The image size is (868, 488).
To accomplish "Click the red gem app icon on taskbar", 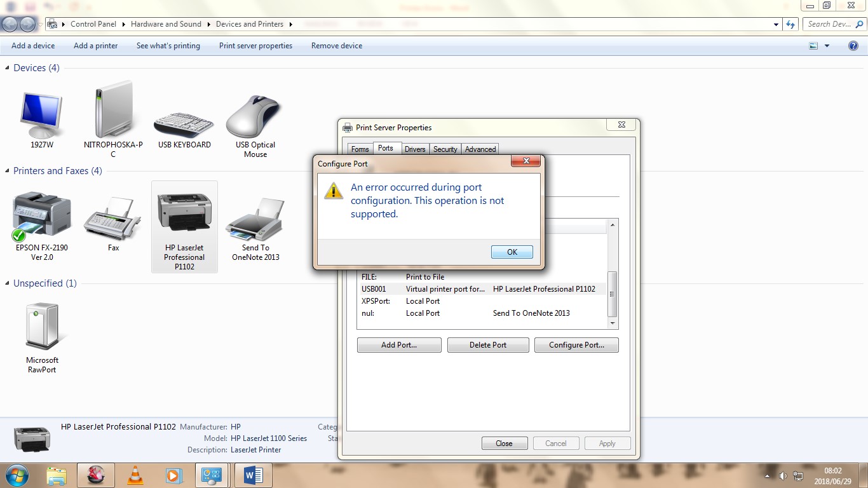I will [x=96, y=475].
